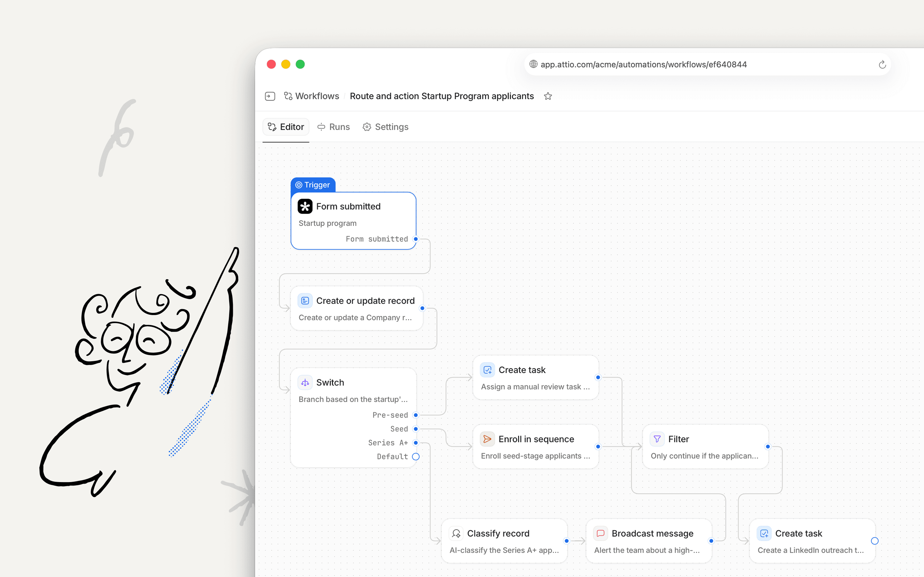Viewport: 924px width, 577px height.
Task: Open the Settings tab
Action: 385,127
